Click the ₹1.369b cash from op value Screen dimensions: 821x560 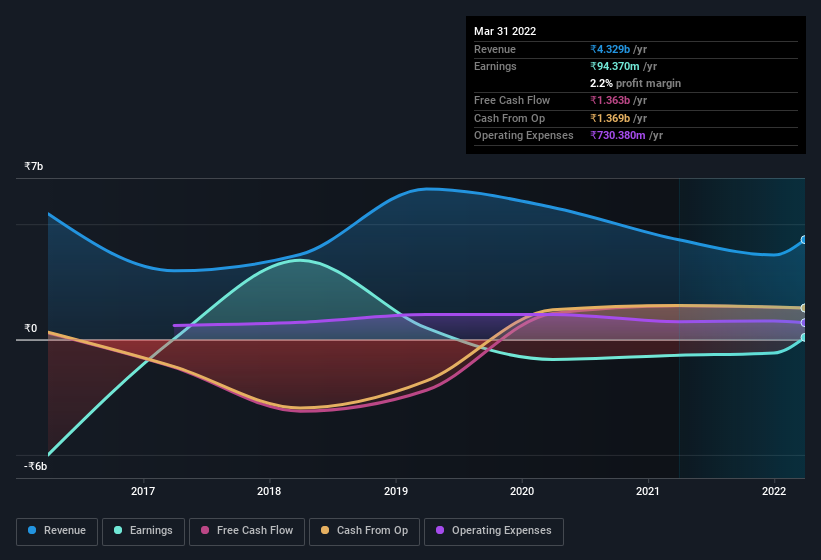coord(610,118)
